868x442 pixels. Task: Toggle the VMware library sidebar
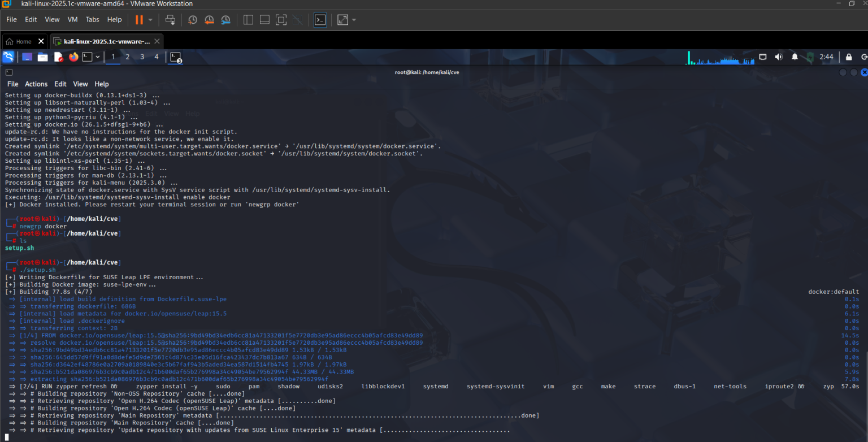248,20
